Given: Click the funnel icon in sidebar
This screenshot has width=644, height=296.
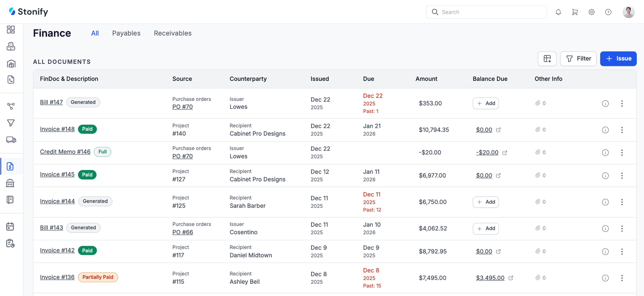Looking at the screenshot, I should pyautogui.click(x=11, y=123).
